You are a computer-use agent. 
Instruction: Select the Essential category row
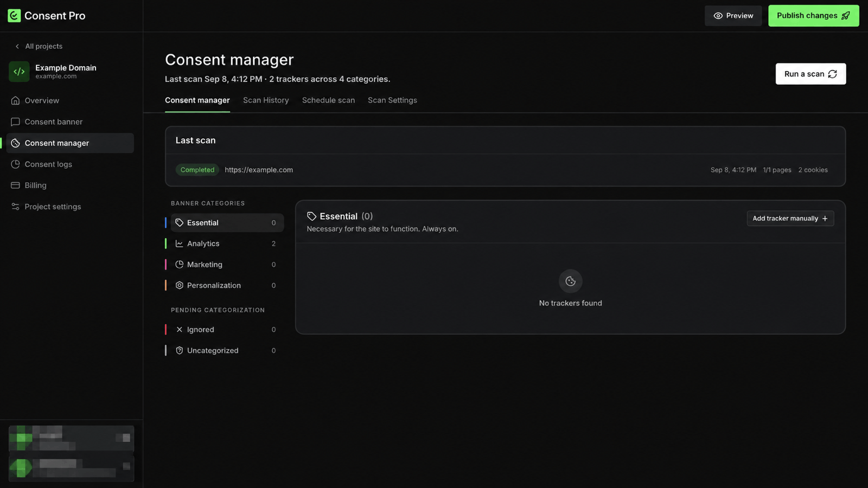[227, 223]
